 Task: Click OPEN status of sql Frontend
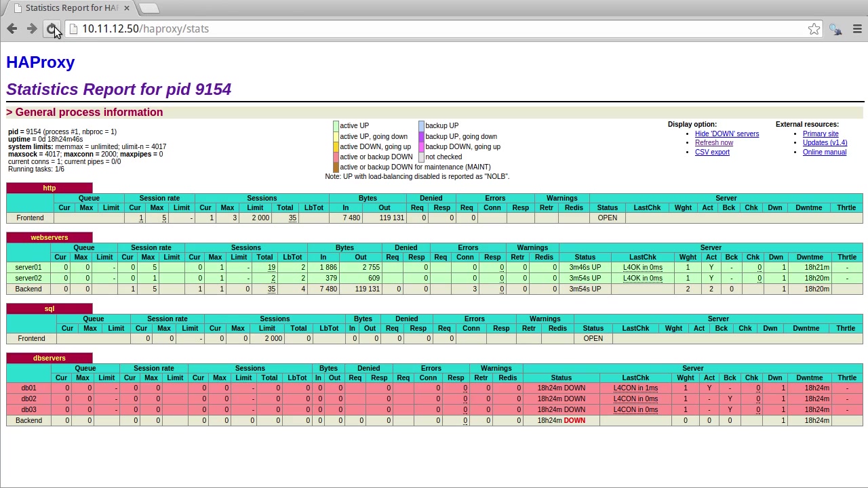(x=593, y=338)
